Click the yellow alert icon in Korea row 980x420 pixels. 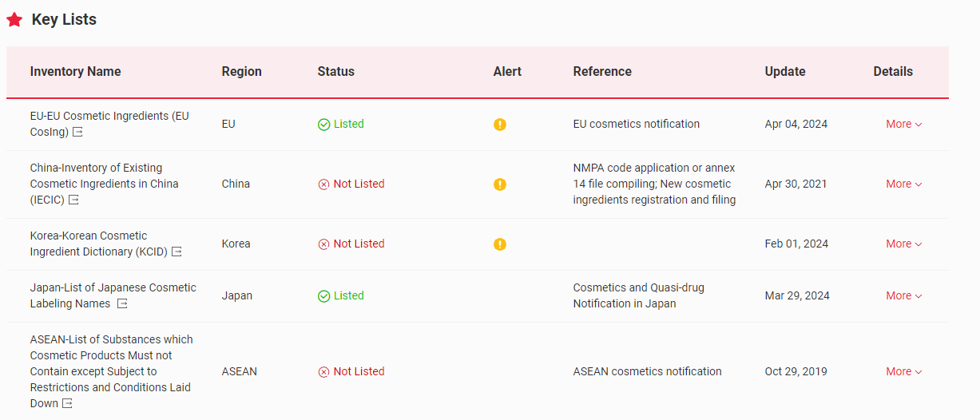pyautogui.click(x=500, y=244)
